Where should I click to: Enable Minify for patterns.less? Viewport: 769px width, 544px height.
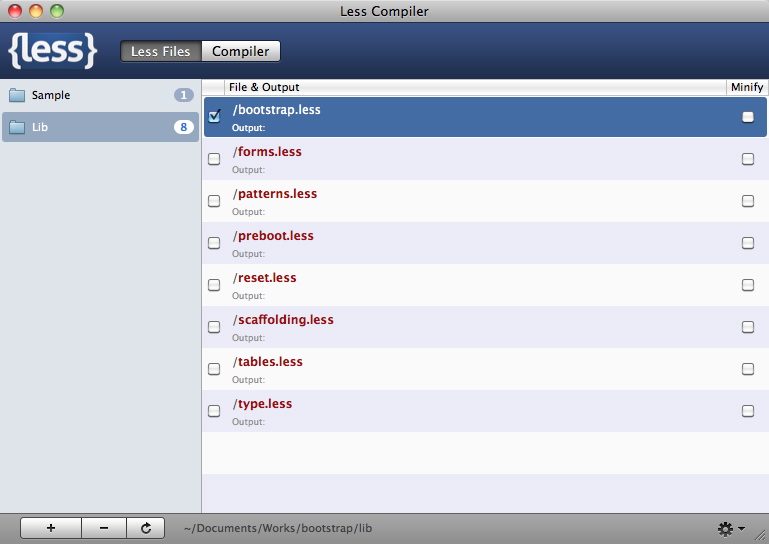pos(748,201)
